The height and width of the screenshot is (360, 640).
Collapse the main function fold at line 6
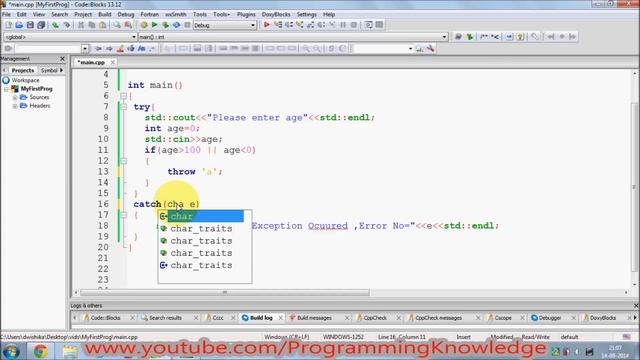124,96
